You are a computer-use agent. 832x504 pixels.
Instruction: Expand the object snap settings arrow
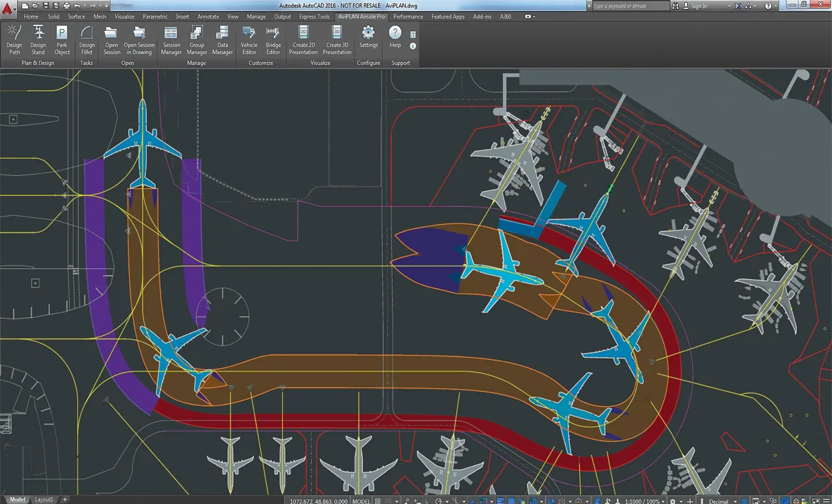491,501
